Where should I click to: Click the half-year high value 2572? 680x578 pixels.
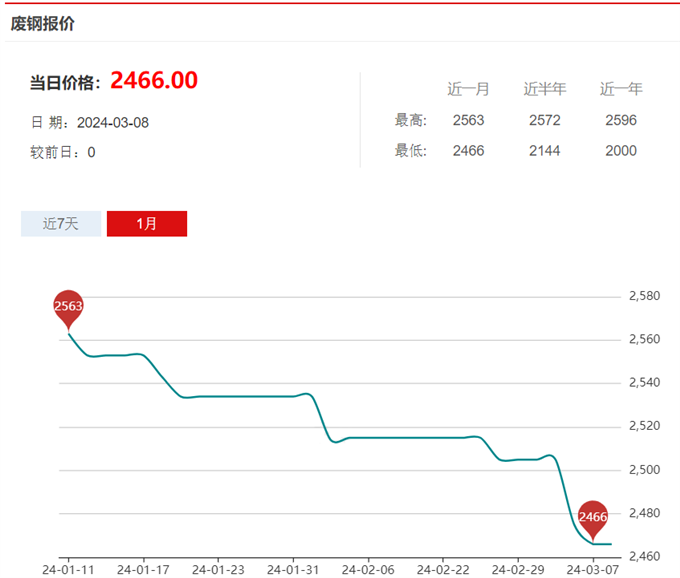[x=545, y=120]
